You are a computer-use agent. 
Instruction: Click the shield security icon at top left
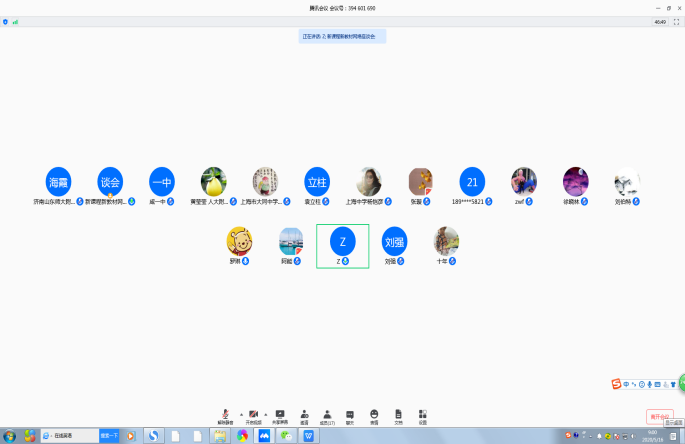coord(5,21)
